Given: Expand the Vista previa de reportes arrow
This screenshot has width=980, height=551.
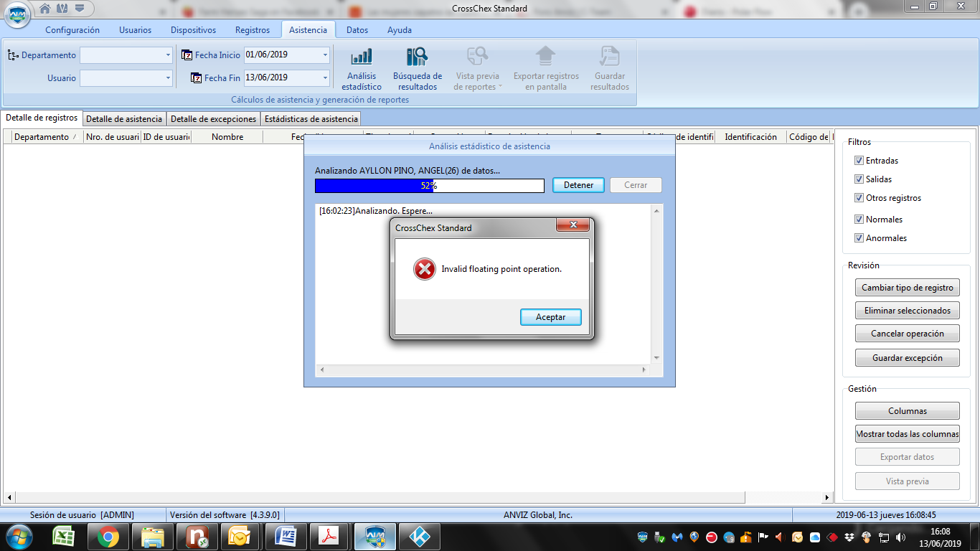Looking at the screenshot, I should click(500, 87).
